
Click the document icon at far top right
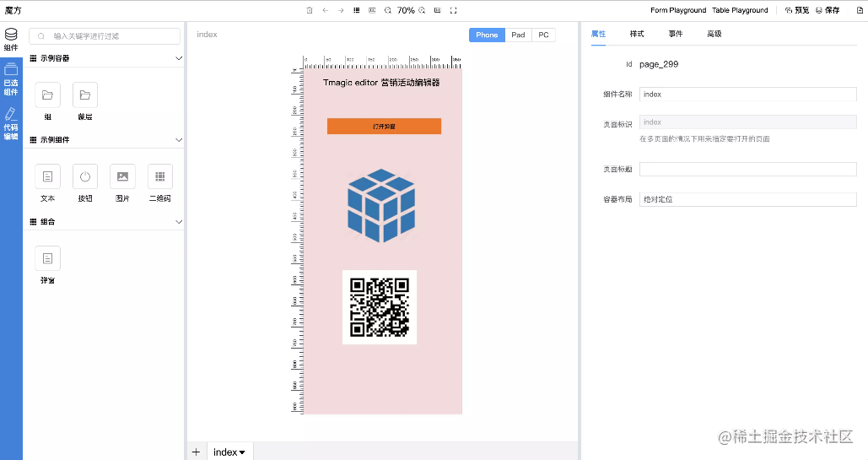click(860, 10)
